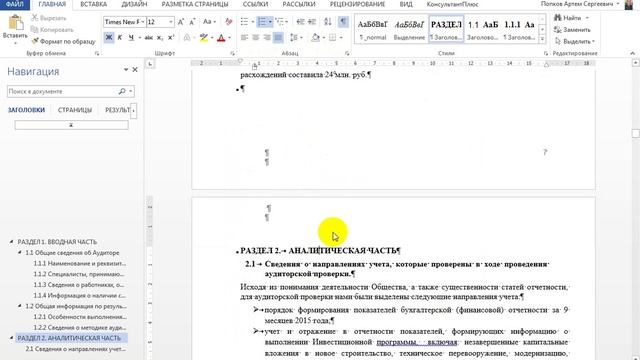Switch to the ССЫЛКИ ribbon tab
Image resolution: width=640 pixels, height=360 pixels.
pyautogui.click(x=255, y=4)
